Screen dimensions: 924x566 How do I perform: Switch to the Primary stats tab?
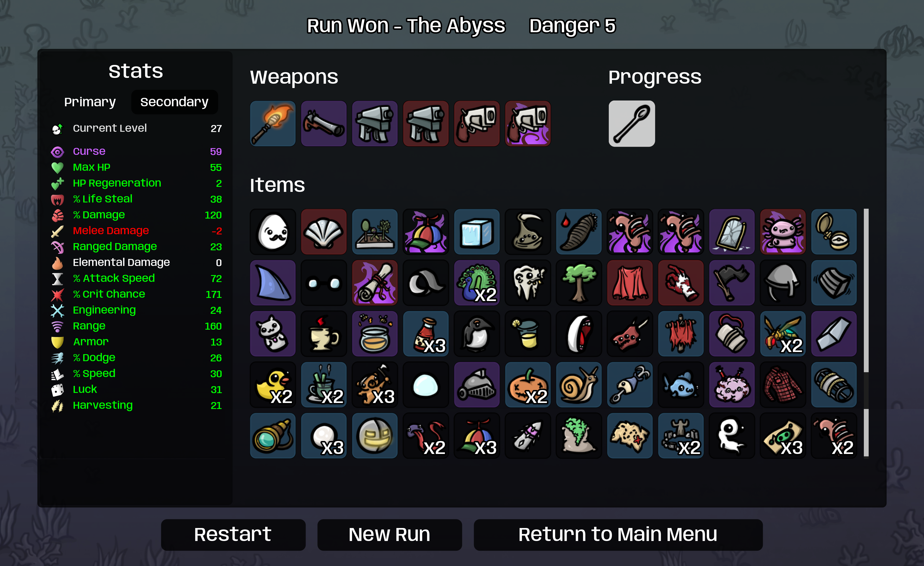pyautogui.click(x=90, y=102)
